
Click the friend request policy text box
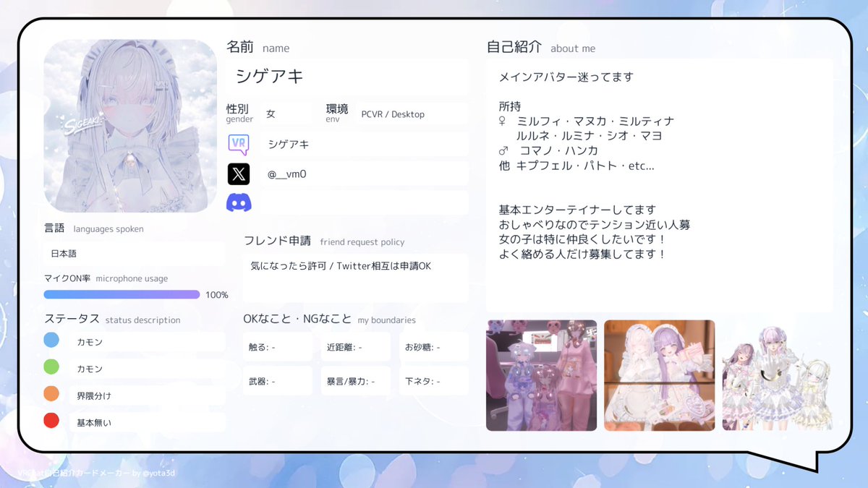coord(355,278)
